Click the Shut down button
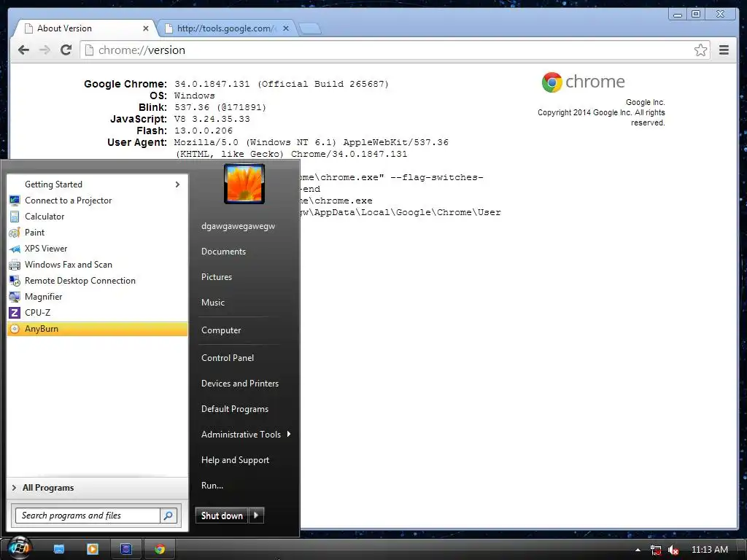The width and height of the screenshot is (747, 560). point(222,516)
